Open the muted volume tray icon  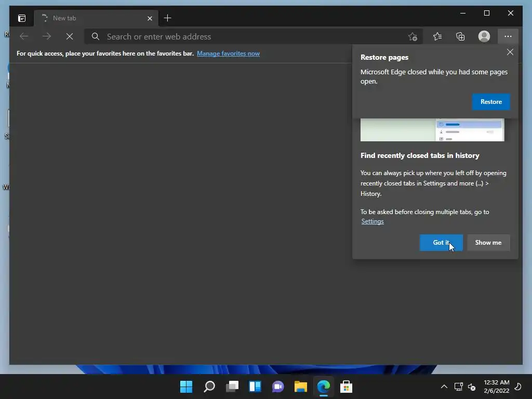[472, 387]
